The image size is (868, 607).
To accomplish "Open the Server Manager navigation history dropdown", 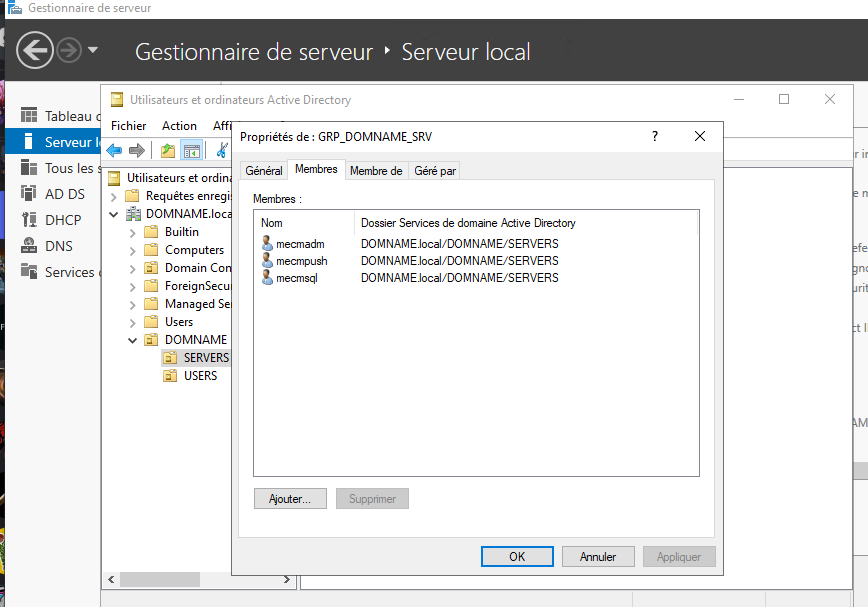I will pyautogui.click(x=93, y=50).
